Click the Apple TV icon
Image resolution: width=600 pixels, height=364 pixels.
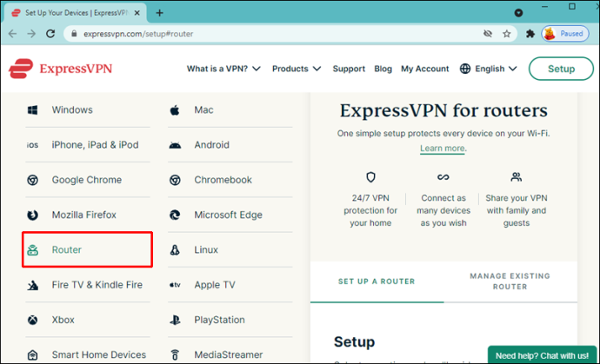[x=175, y=285]
